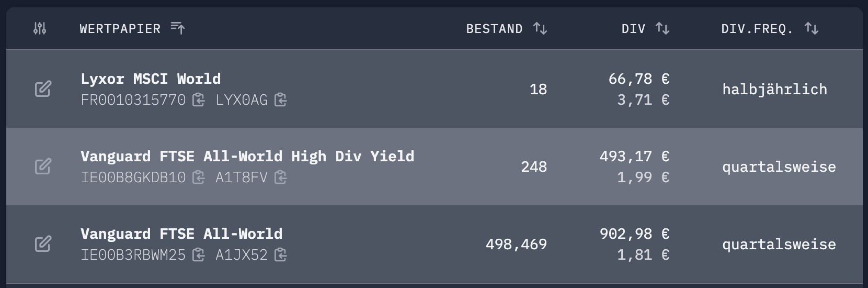Copy ISIN FR0010315770 to clipboard
Image resolution: width=868 pixels, height=288 pixels.
[x=198, y=99]
